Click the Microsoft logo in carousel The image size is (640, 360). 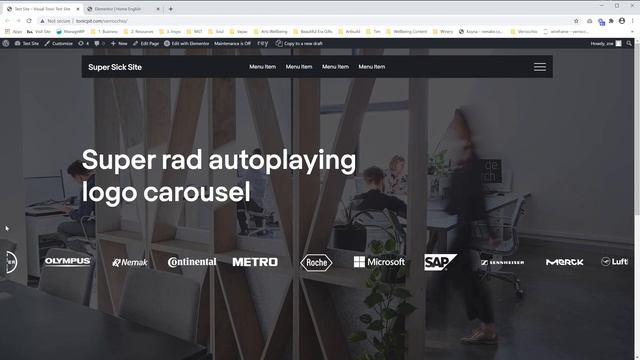point(379,262)
